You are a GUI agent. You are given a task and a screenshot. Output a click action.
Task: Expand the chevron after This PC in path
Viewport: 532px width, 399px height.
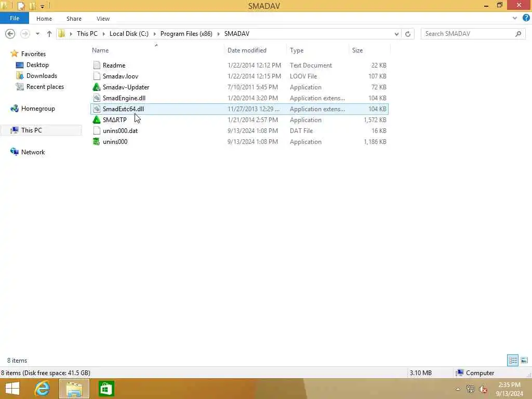point(104,34)
